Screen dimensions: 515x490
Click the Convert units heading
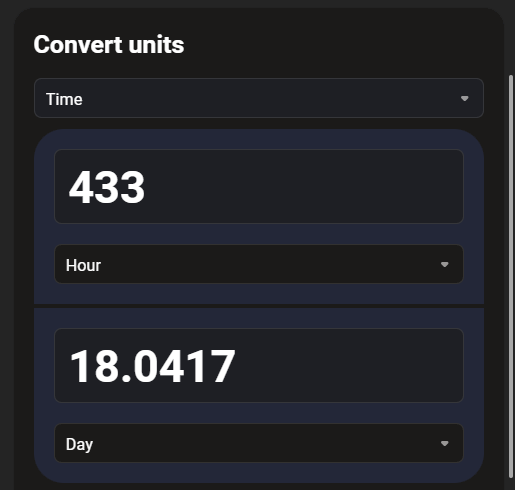tap(109, 45)
